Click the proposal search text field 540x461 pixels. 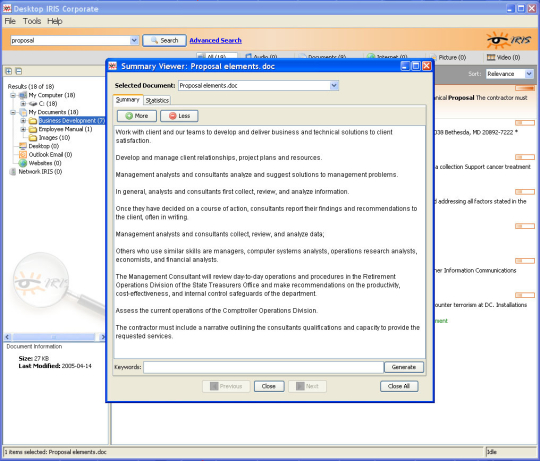coord(70,40)
